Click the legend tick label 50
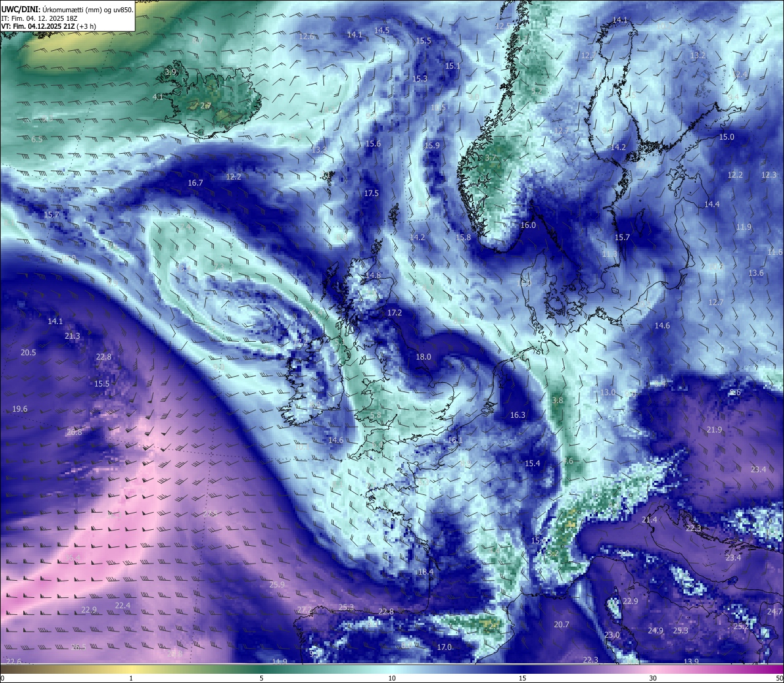This screenshot has height=683, width=784. click(x=779, y=678)
